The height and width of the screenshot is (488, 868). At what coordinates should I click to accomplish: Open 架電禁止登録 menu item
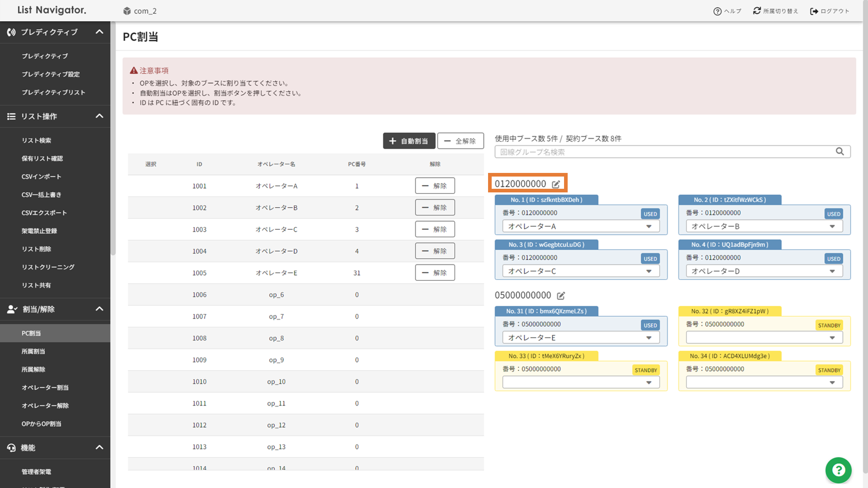(x=39, y=231)
